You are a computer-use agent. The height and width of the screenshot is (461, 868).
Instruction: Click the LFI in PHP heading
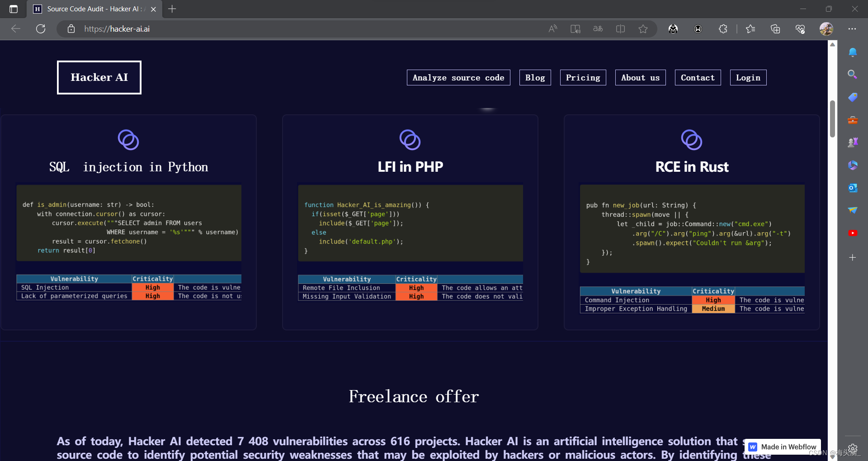410,167
